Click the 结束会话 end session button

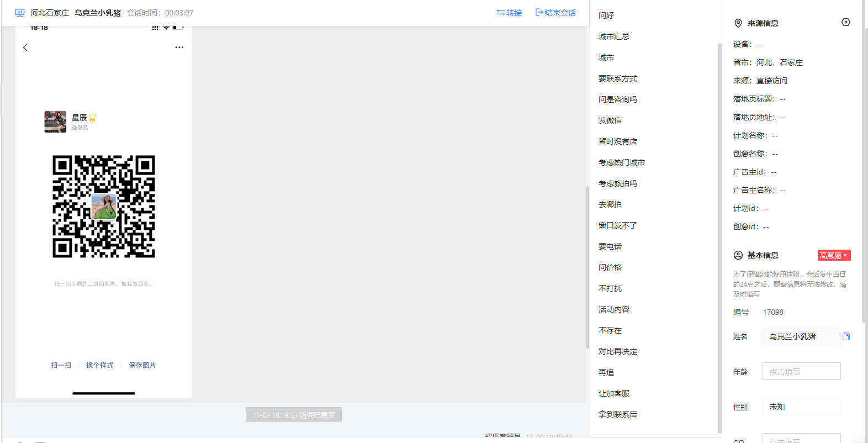(x=555, y=13)
